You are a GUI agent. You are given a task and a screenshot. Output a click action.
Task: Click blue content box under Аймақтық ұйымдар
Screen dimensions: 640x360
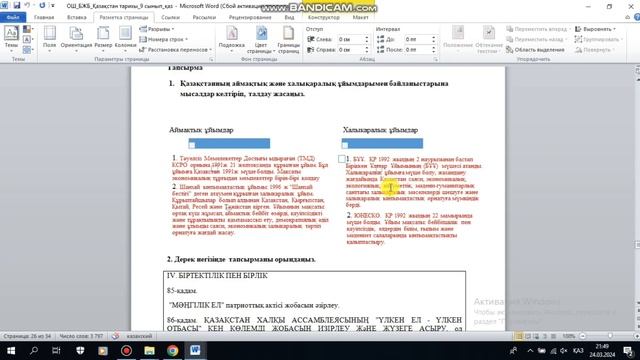click(229, 143)
